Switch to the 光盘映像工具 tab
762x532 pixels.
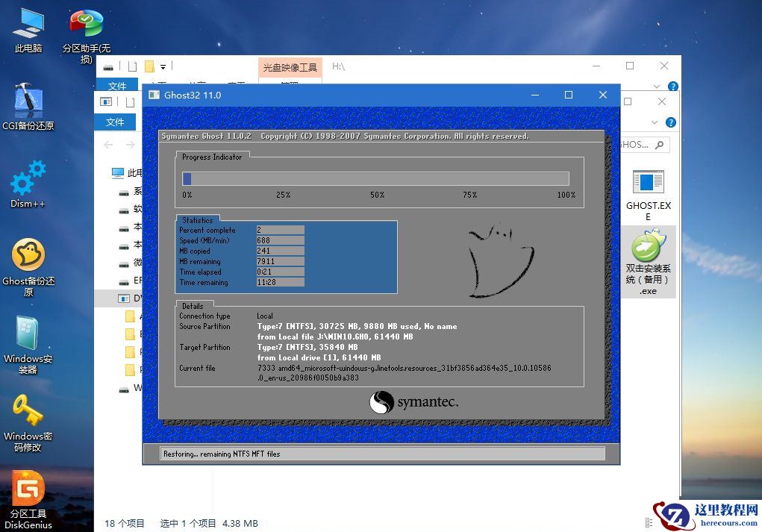click(x=290, y=66)
